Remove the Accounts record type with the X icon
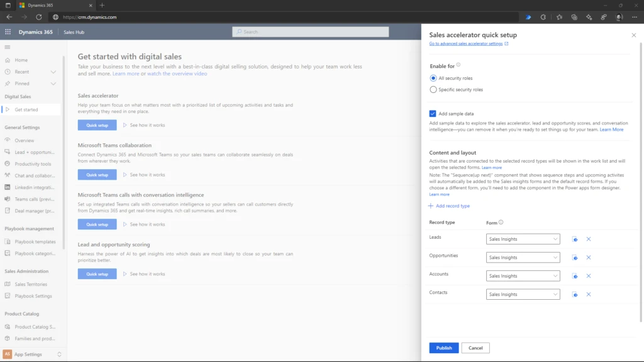The width and height of the screenshot is (644, 362). pos(587,275)
